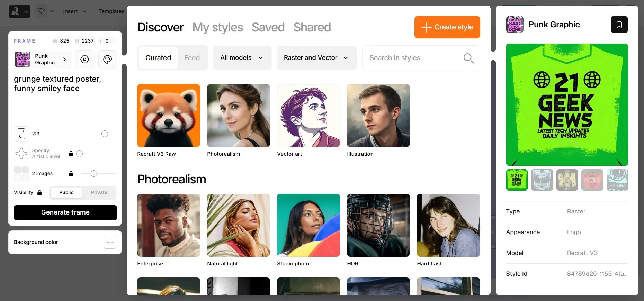This screenshot has width=644, height=301.
Task: Open the Recraft logo menu
Action: (x=19, y=11)
